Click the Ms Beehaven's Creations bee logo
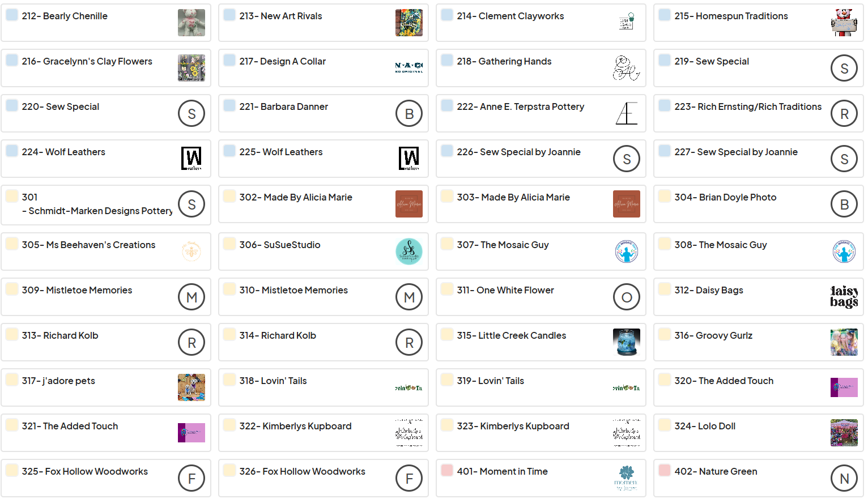The height and width of the screenshot is (503, 868). (x=192, y=252)
